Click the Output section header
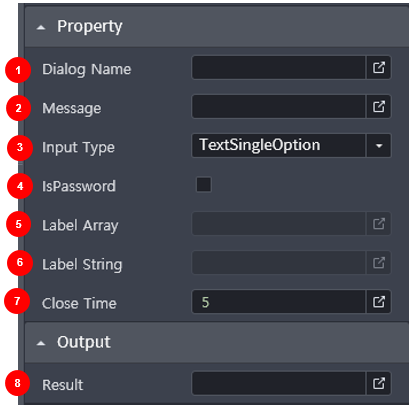The height and width of the screenshot is (407, 411). click(x=217, y=342)
